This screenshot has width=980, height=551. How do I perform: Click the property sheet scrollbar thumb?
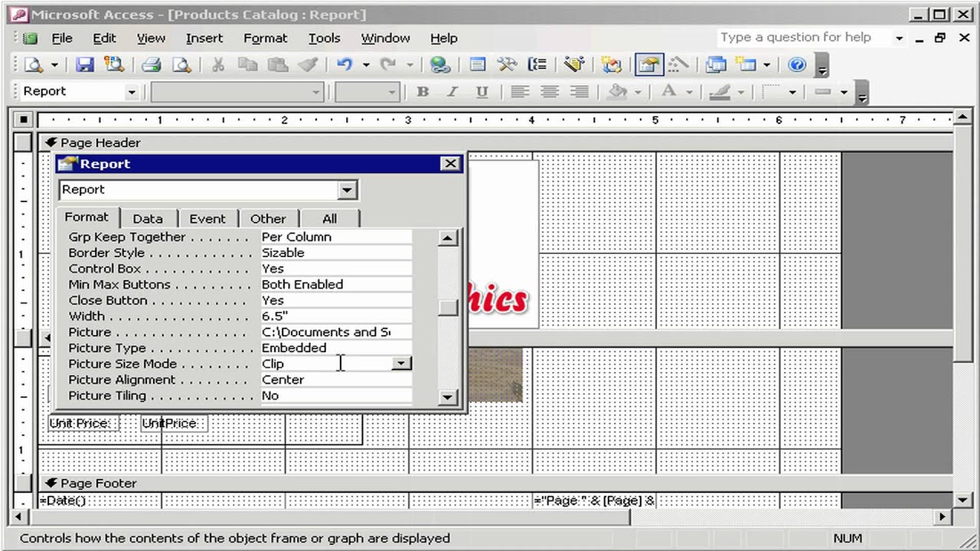[449, 307]
